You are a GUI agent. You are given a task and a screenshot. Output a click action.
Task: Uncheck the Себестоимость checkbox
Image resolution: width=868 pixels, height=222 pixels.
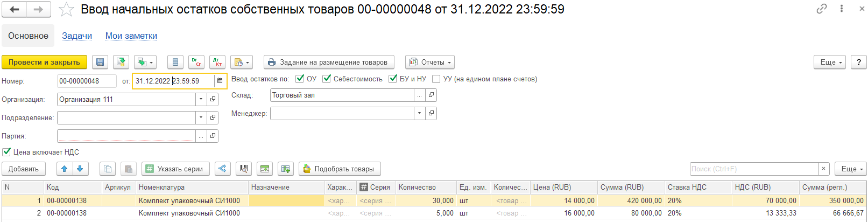tap(327, 79)
